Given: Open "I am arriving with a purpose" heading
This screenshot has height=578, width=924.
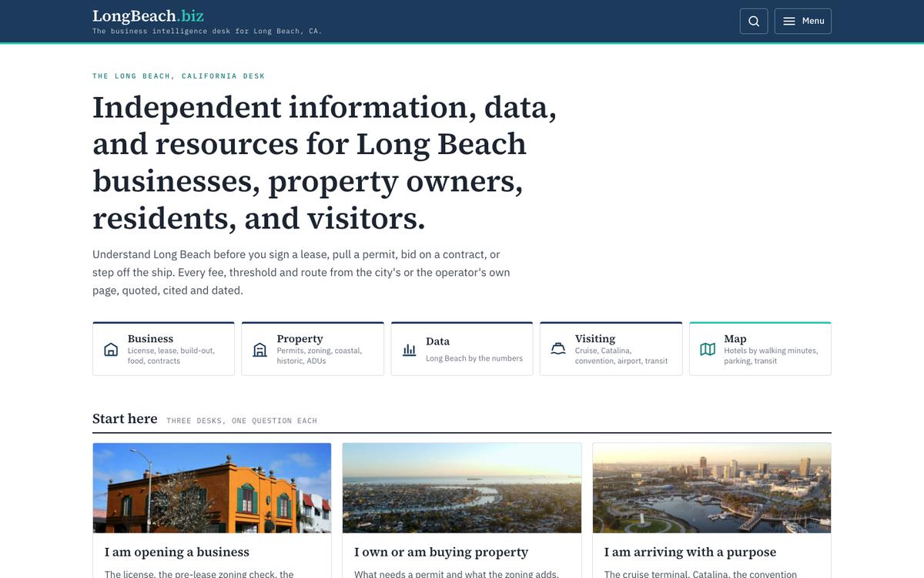Looking at the screenshot, I should 690,552.
